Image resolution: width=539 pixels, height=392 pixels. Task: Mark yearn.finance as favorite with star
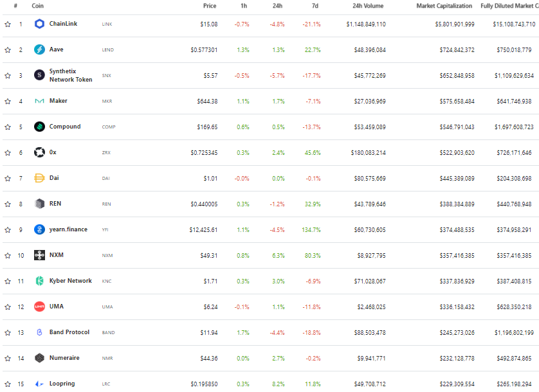[8, 230]
